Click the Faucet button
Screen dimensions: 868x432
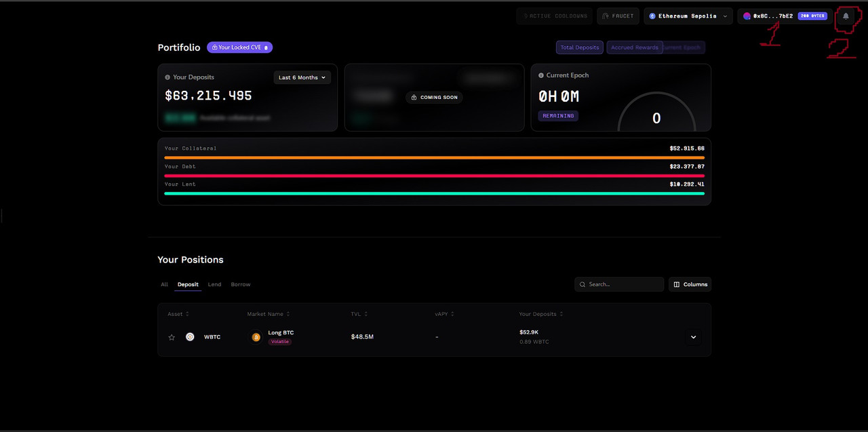(x=618, y=16)
